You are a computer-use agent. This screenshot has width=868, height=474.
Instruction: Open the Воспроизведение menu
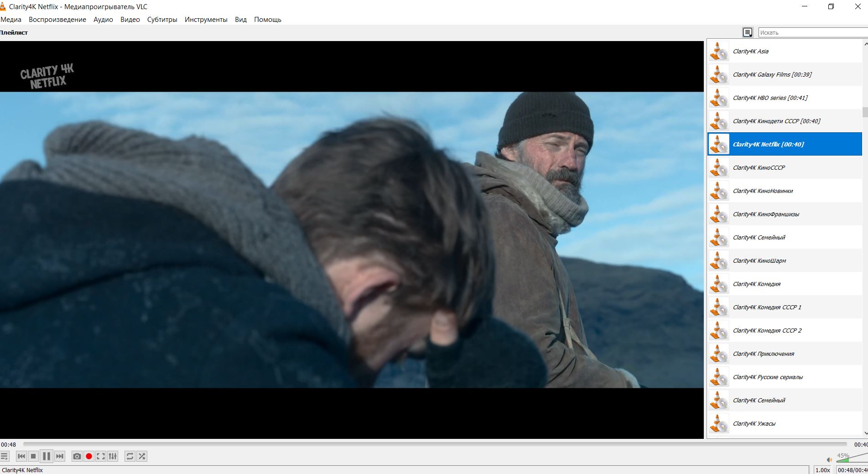pyautogui.click(x=57, y=20)
